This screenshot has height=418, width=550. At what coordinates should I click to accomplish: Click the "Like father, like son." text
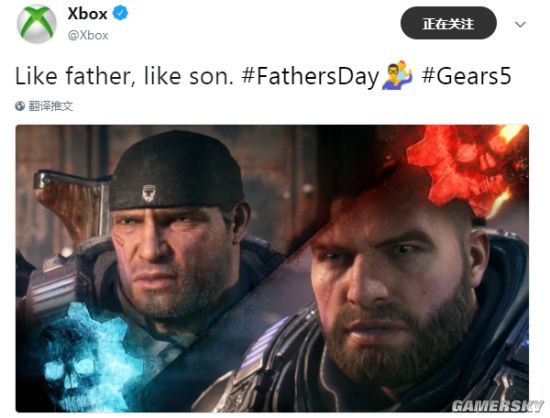125,76
